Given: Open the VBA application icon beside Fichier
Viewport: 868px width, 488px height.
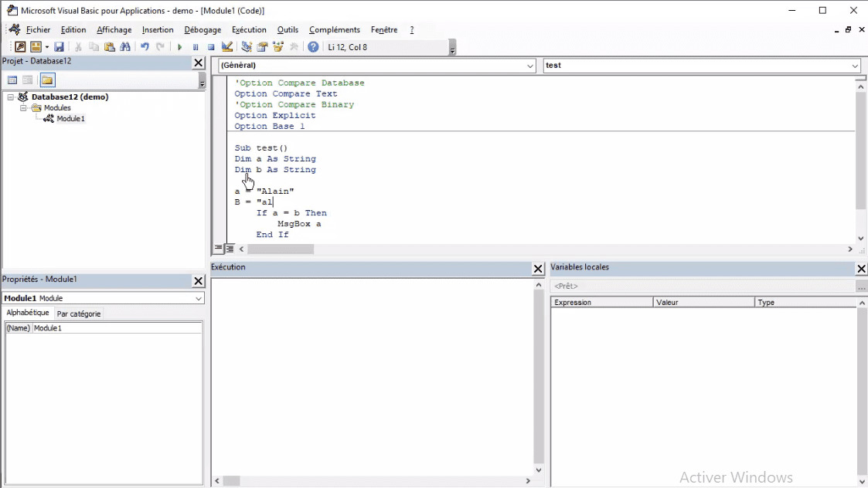Looking at the screenshot, I should pyautogui.click(x=15, y=29).
